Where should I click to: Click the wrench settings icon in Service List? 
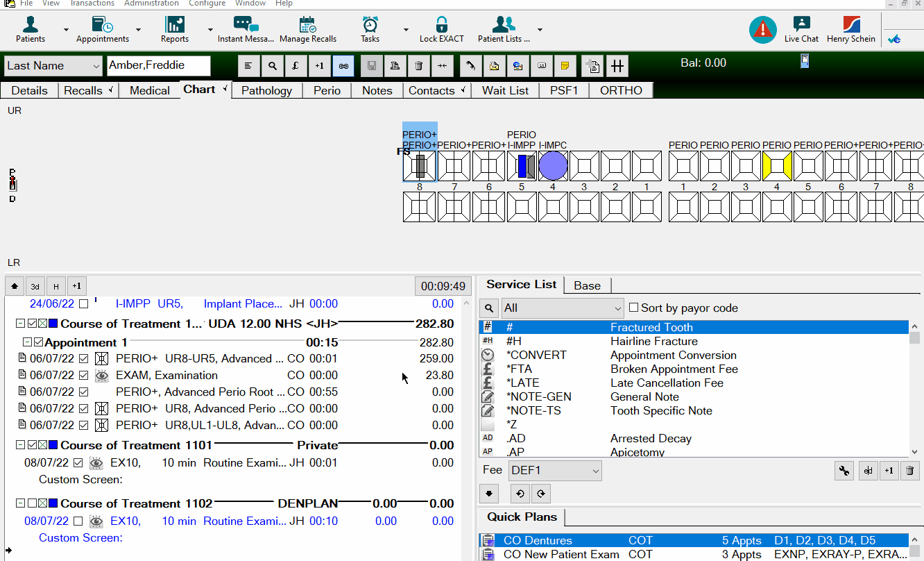click(x=844, y=470)
